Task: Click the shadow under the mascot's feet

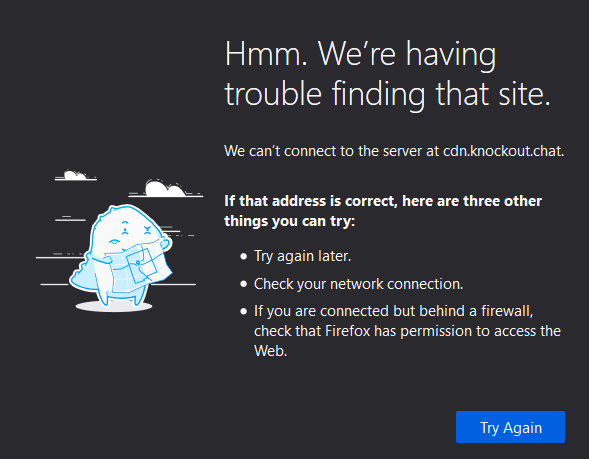Action: [x=114, y=307]
